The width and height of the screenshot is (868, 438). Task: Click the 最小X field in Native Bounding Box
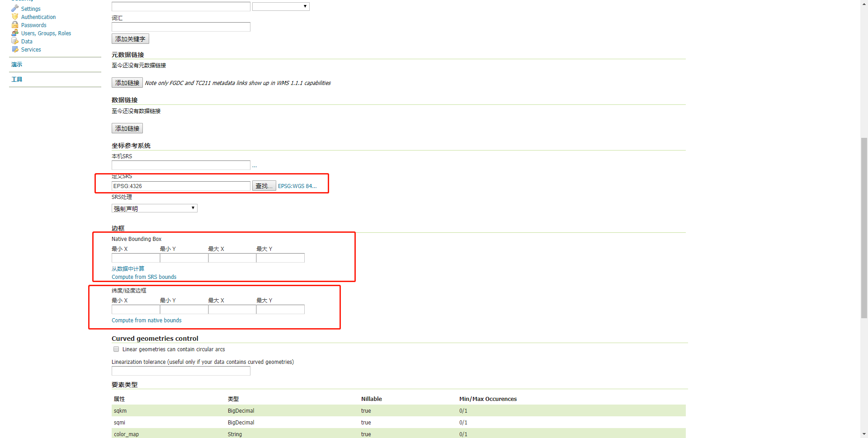(x=135, y=258)
